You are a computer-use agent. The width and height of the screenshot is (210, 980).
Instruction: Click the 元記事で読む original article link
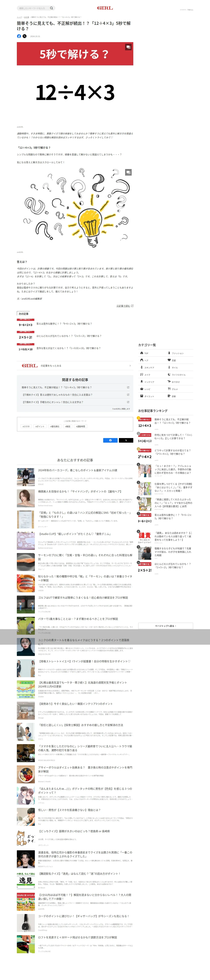pyautogui.click(x=125, y=306)
